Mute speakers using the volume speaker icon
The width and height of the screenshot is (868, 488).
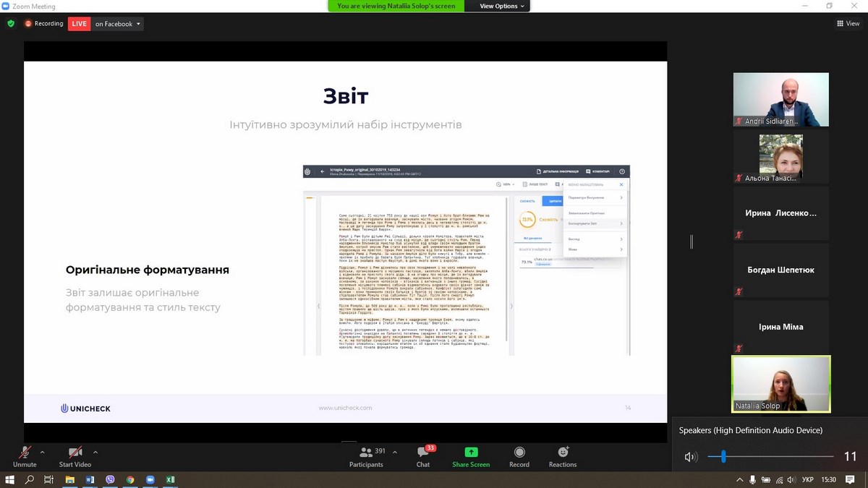click(x=691, y=457)
